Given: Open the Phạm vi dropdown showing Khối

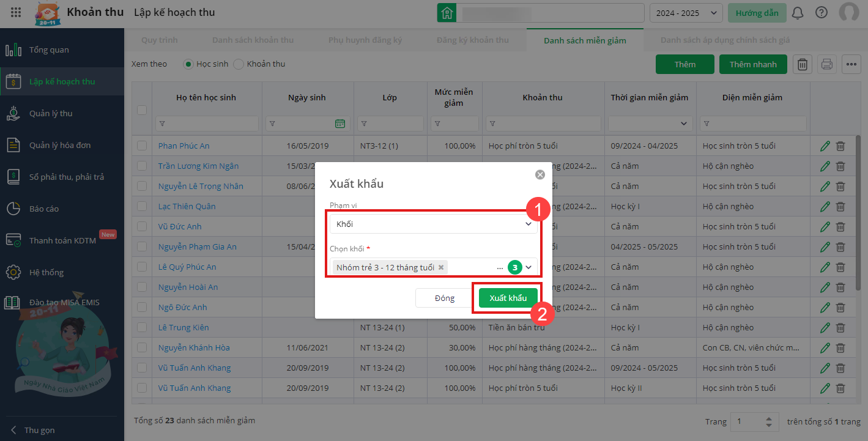Looking at the screenshot, I should click(x=434, y=224).
